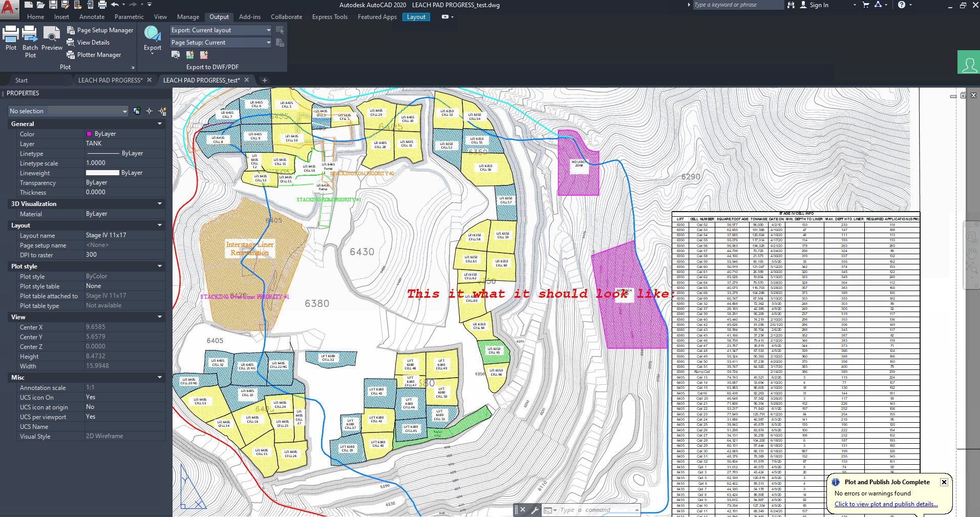Click the magenta Color ByLayer swatch
The image size is (980, 517).
click(x=89, y=134)
